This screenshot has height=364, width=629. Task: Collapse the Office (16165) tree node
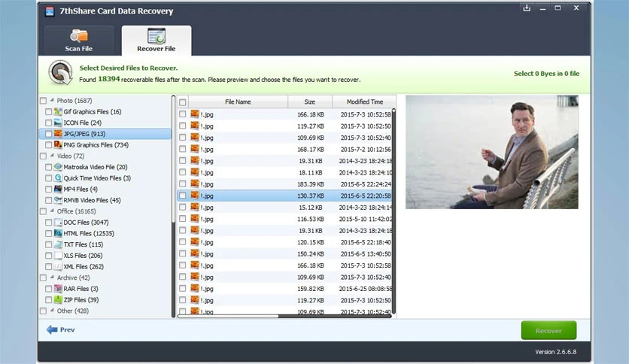tap(52, 211)
